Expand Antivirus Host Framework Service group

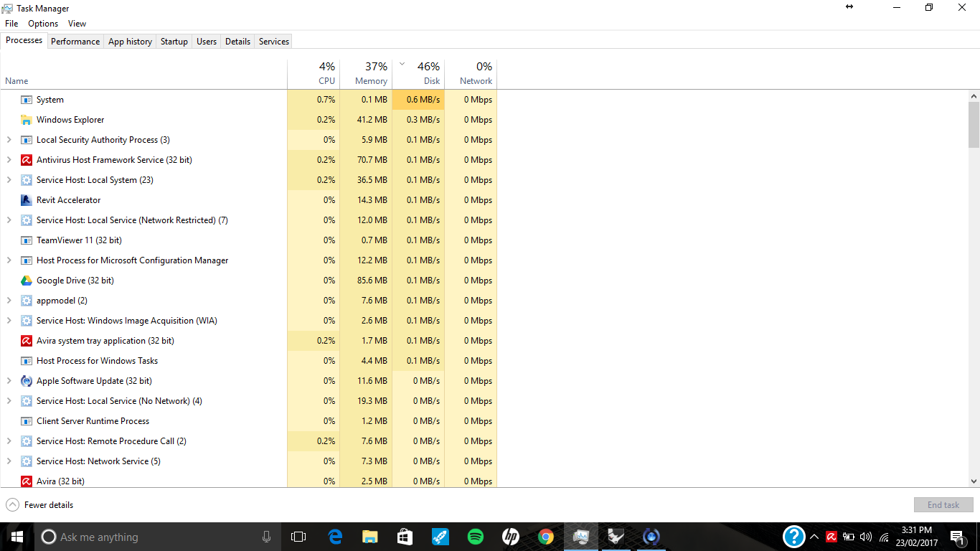coord(9,160)
